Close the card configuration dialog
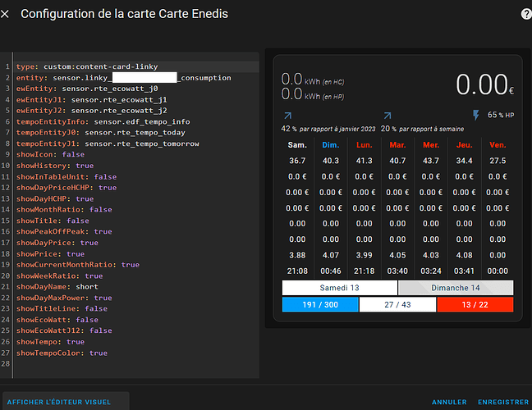This screenshot has width=532, height=410. [x=5, y=14]
